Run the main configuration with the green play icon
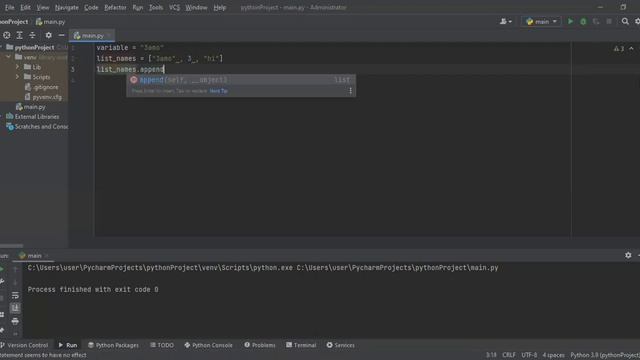 pyautogui.click(x=570, y=21)
